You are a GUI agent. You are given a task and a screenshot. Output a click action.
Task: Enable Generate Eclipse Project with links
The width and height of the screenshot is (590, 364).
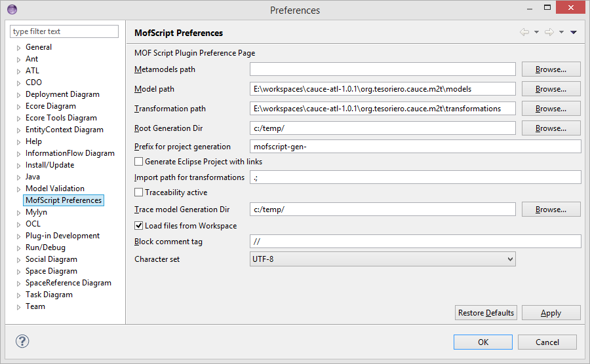click(139, 161)
